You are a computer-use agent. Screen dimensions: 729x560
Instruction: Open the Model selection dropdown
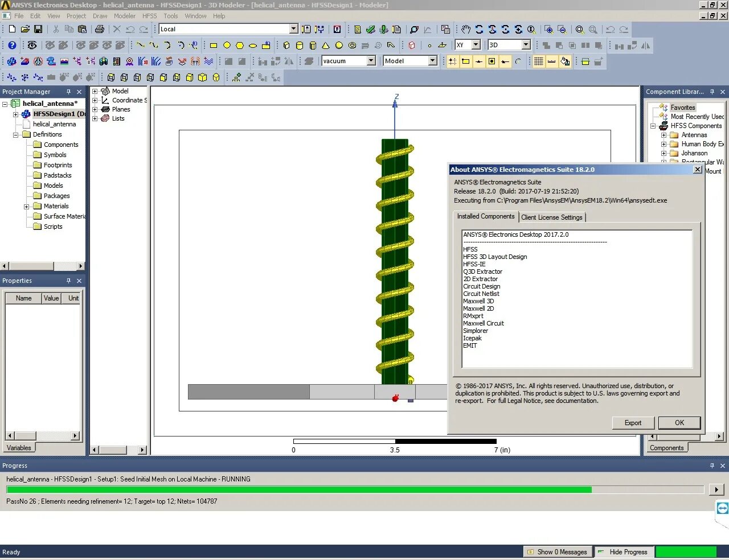(432, 61)
